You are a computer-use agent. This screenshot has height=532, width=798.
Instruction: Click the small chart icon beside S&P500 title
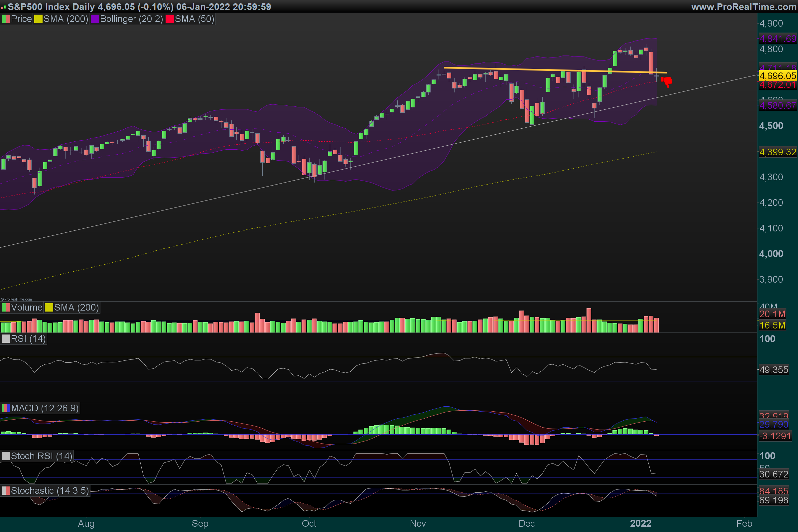tap(3, 7)
